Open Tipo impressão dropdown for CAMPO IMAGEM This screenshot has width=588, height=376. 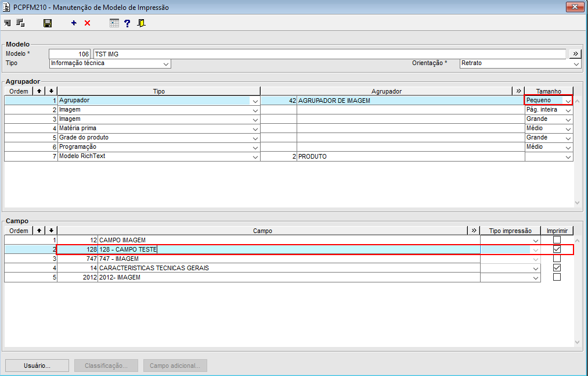(536, 241)
